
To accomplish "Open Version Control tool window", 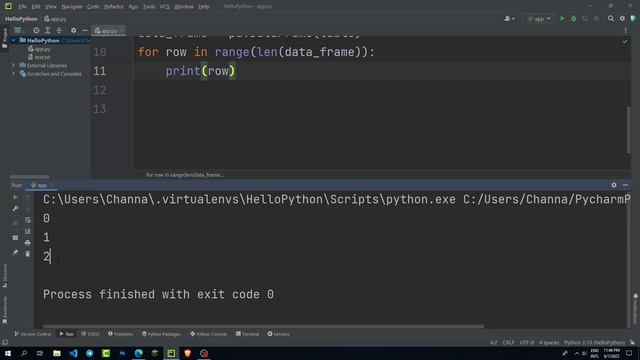I will [x=33, y=334].
